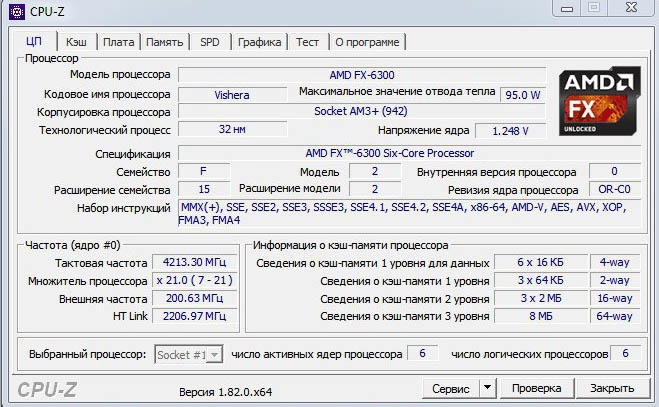
Task: Click the AMD FX-6300 model name field
Action: click(362, 75)
